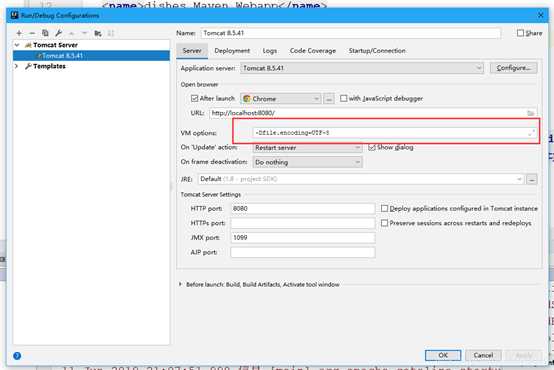This screenshot has height=370, width=554.
Task: Open the Application server dropdown
Action: tap(362, 68)
